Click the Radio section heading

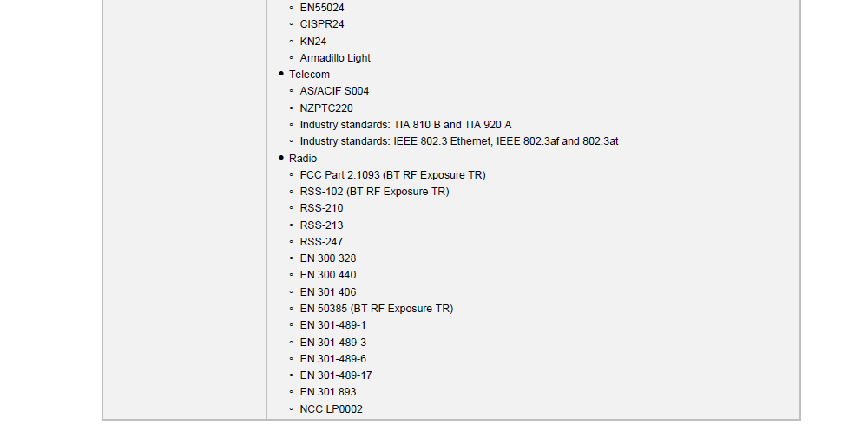tap(303, 159)
